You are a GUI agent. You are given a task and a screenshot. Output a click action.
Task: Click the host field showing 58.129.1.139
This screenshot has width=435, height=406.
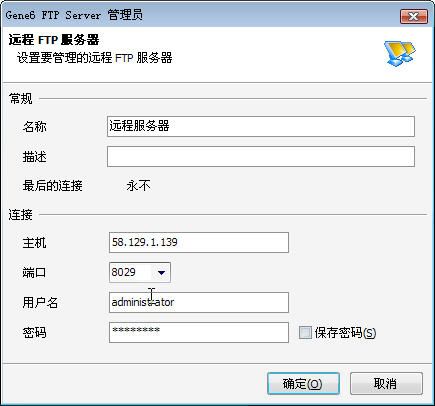click(x=199, y=242)
